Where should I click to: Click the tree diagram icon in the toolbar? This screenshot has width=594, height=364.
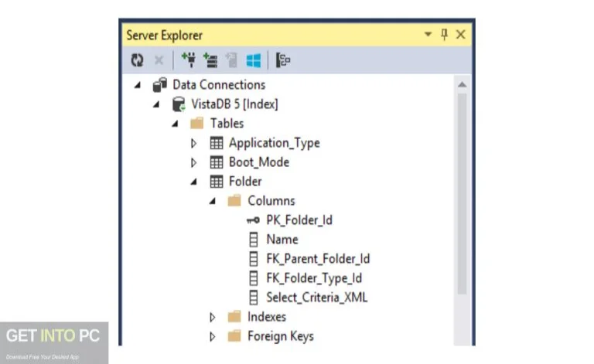coord(283,59)
